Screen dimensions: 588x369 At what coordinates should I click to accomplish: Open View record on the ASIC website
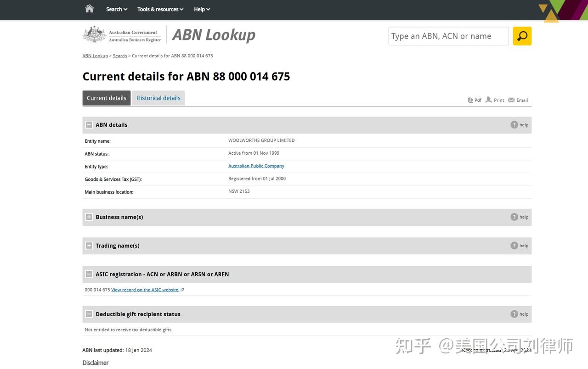145,290
